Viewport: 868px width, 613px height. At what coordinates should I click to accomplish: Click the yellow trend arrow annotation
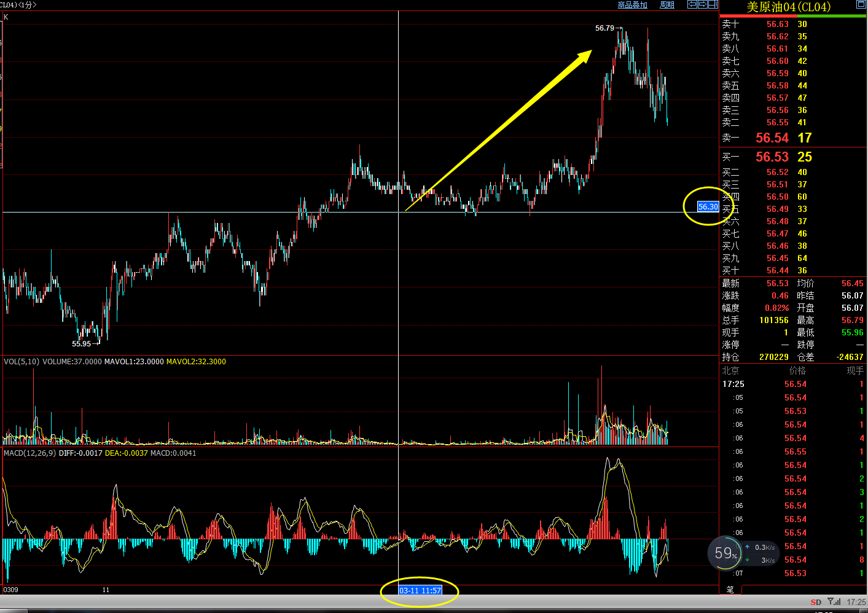pyautogui.click(x=499, y=131)
